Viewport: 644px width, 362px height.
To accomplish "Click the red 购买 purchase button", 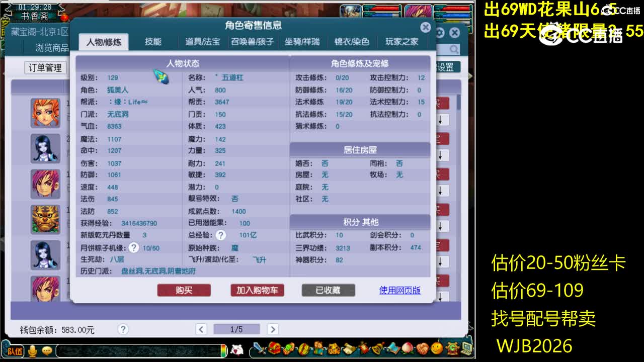I will [184, 290].
